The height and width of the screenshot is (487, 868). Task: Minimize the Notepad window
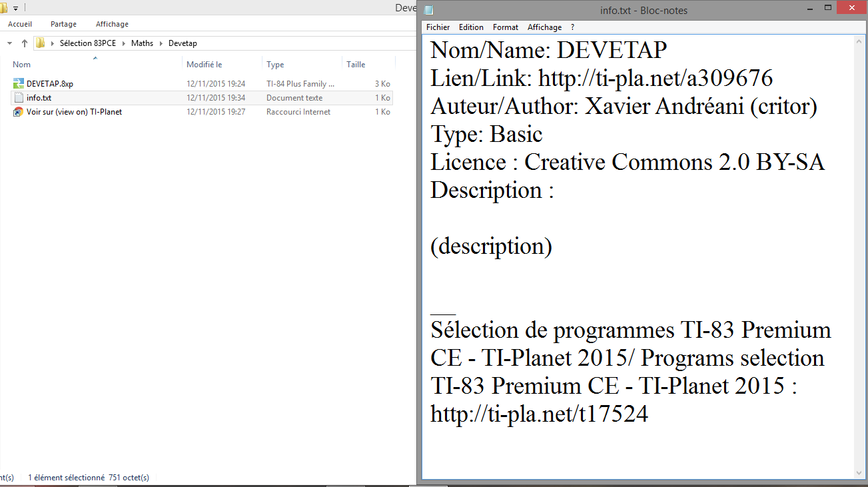(809, 8)
